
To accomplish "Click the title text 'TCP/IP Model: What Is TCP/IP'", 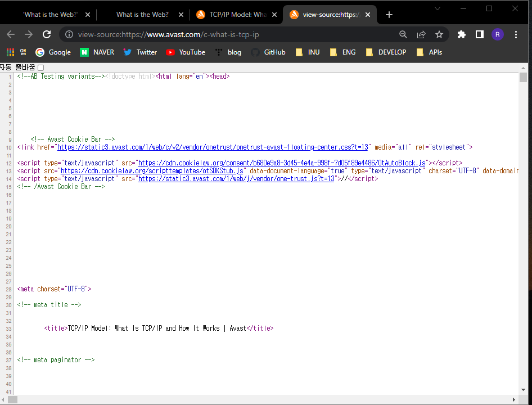I will tap(115, 328).
